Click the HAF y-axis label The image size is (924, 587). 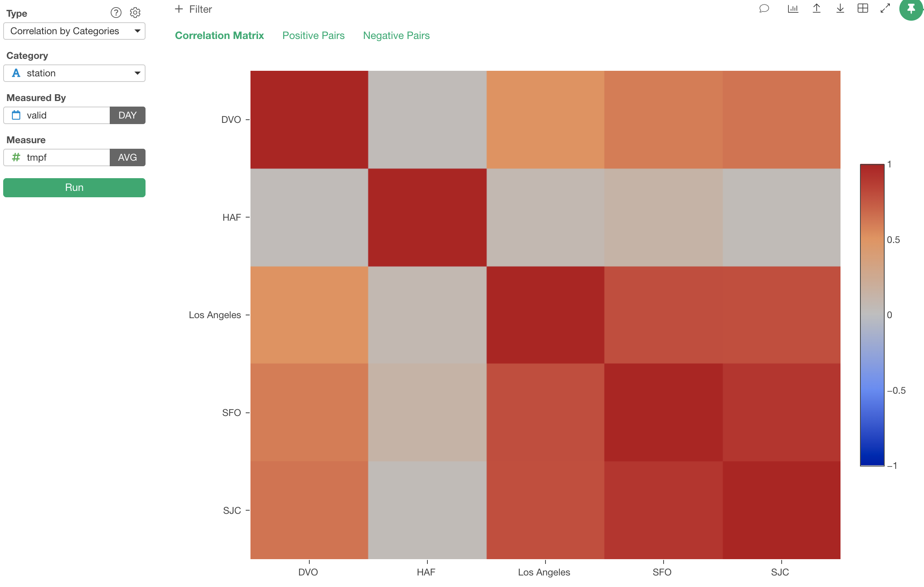[232, 218]
